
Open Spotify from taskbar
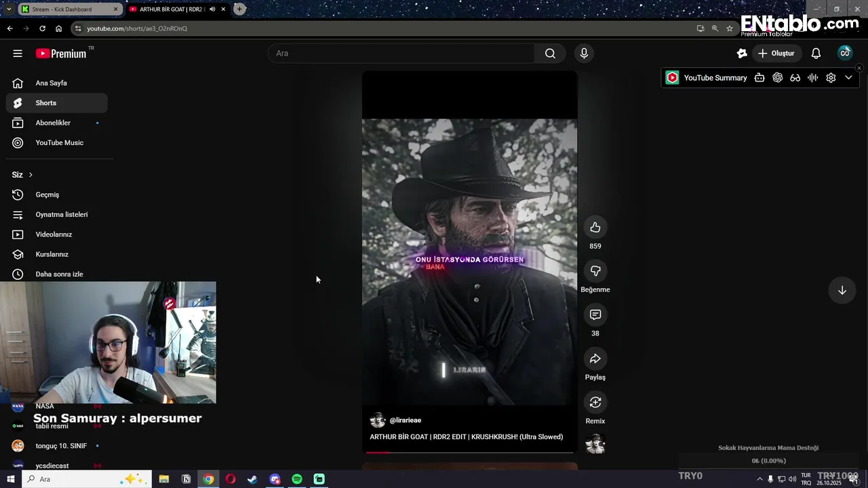click(297, 479)
